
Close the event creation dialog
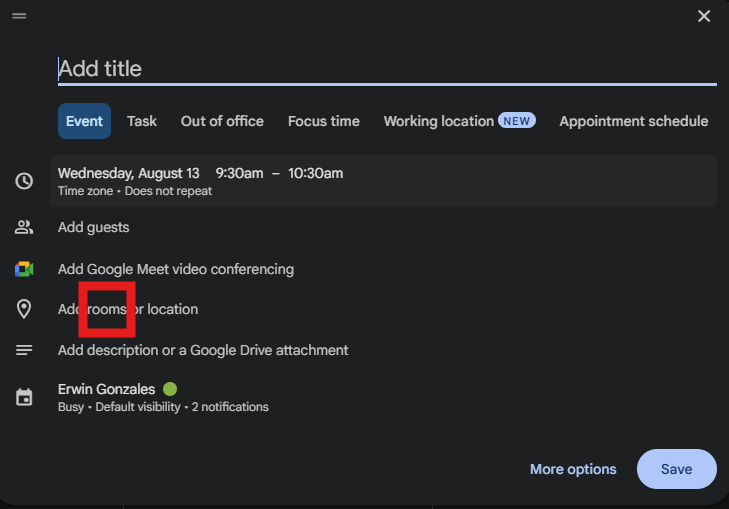[x=704, y=16]
